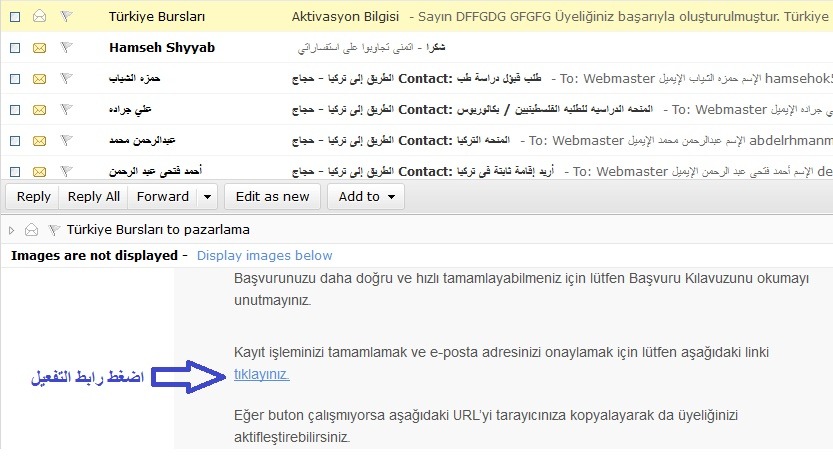Screen dimensions: 833x473
Task: Click unread envelope icon on Hamseh Shyyab row
Action: pyautogui.click(x=39, y=48)
